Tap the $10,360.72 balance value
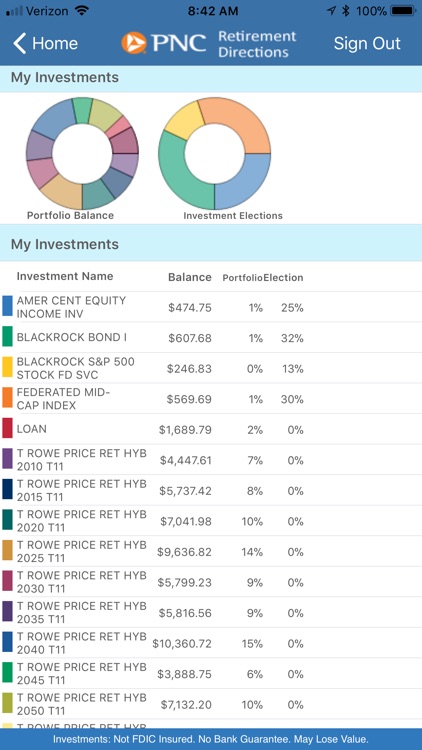 pos(182,644)
